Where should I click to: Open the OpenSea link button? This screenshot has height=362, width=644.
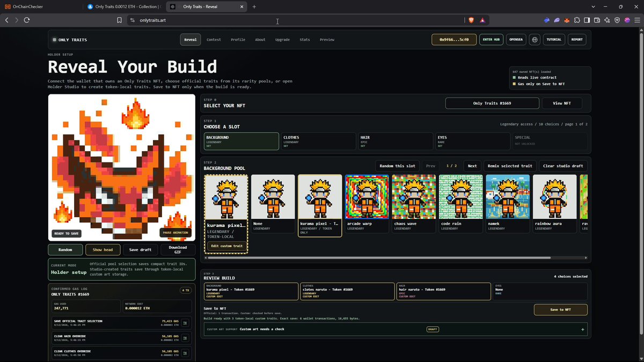click(x=516, y=40)
